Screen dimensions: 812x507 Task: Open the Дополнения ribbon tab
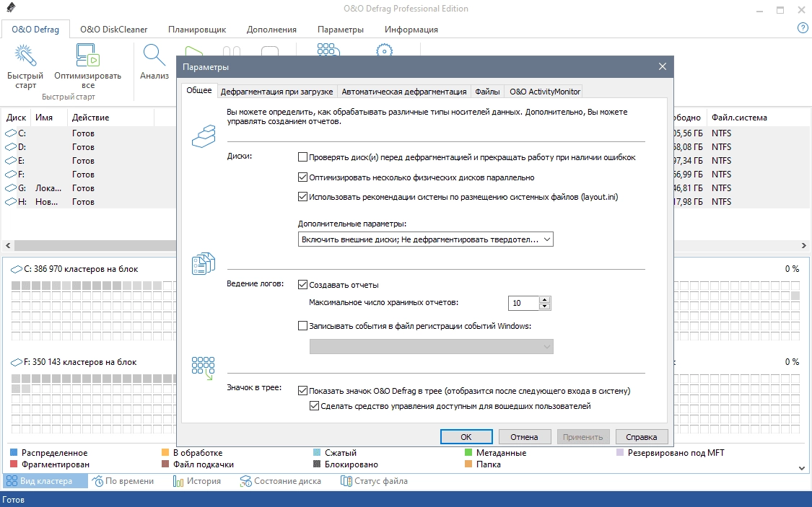tap(271, 30)
